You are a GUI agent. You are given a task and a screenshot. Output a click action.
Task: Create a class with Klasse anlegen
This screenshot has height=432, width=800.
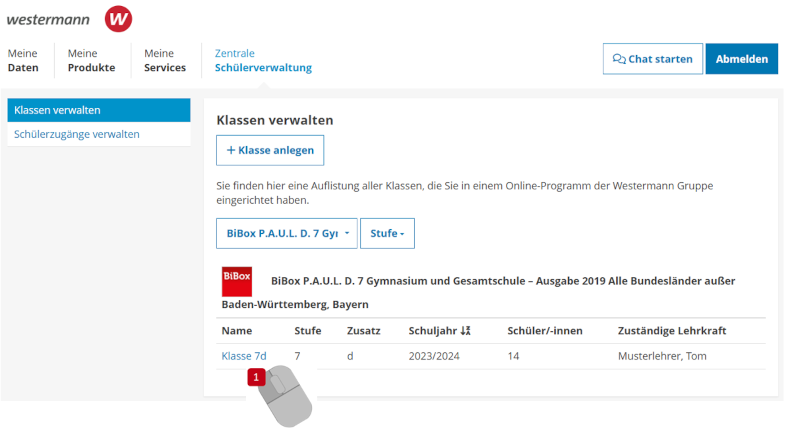(270, 150)
